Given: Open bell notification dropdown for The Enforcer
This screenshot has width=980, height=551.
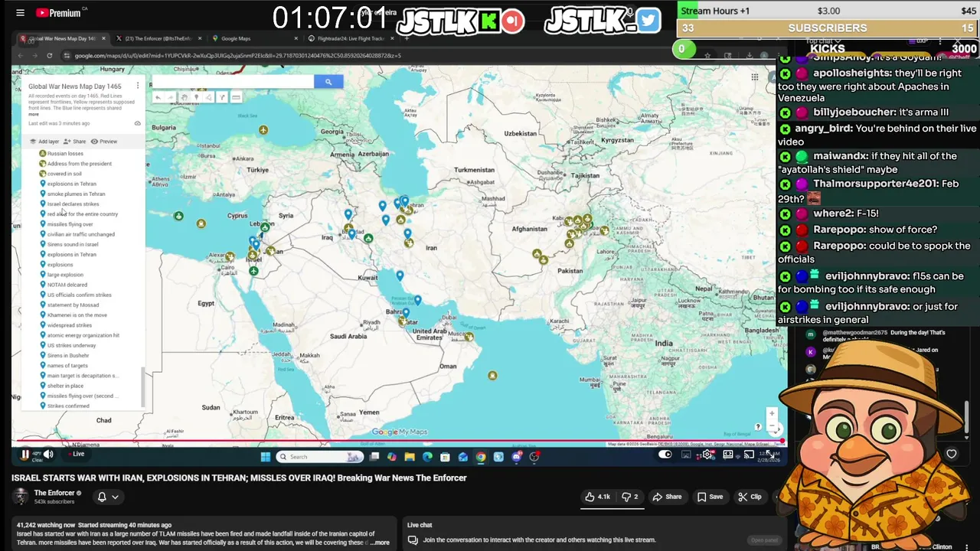Looking at the screenshot, I should click(x=108, y=497).
